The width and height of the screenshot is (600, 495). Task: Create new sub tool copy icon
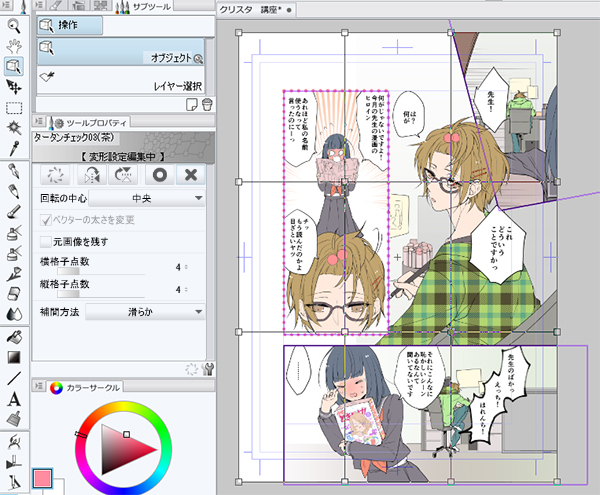pyautogui.click(x=191, y=104)
